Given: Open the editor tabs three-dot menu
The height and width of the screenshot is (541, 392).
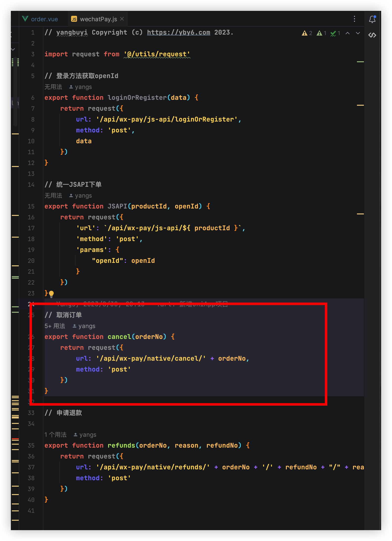Looking at the screenshot, I should tap(354, 19).
